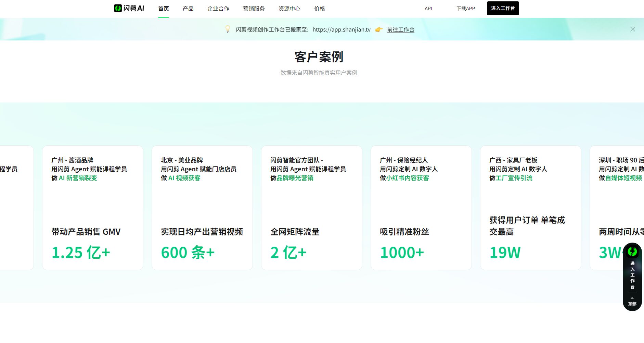Click the AI 新营销裂变 green text
This screenshot has width=644, height=343.
point(78,178)
